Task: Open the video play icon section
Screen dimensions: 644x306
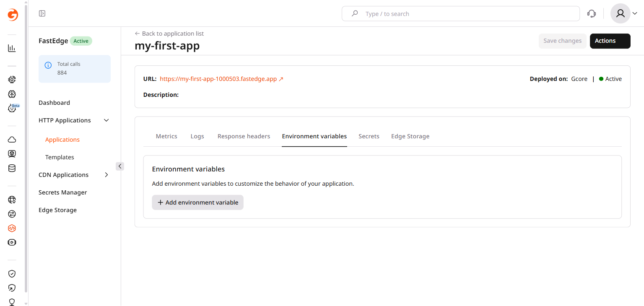Action: [x=12, y=242]
